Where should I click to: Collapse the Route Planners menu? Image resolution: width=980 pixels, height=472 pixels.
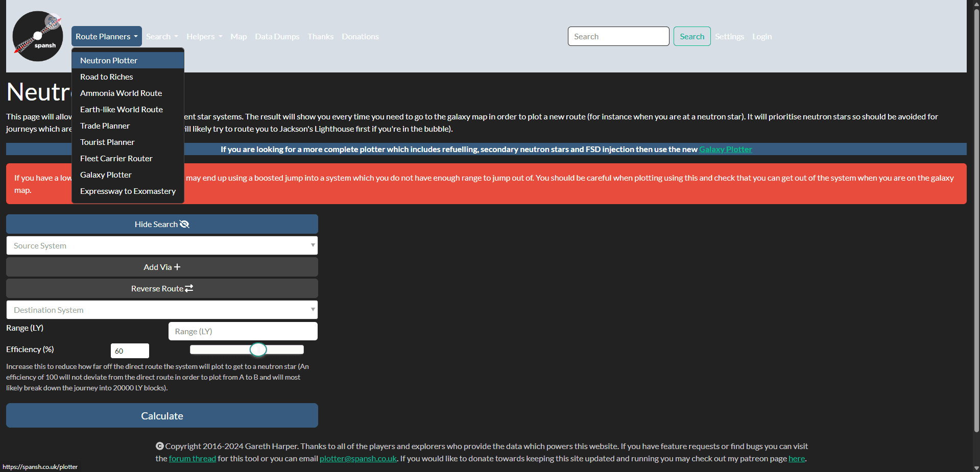[x=106, y=37]
